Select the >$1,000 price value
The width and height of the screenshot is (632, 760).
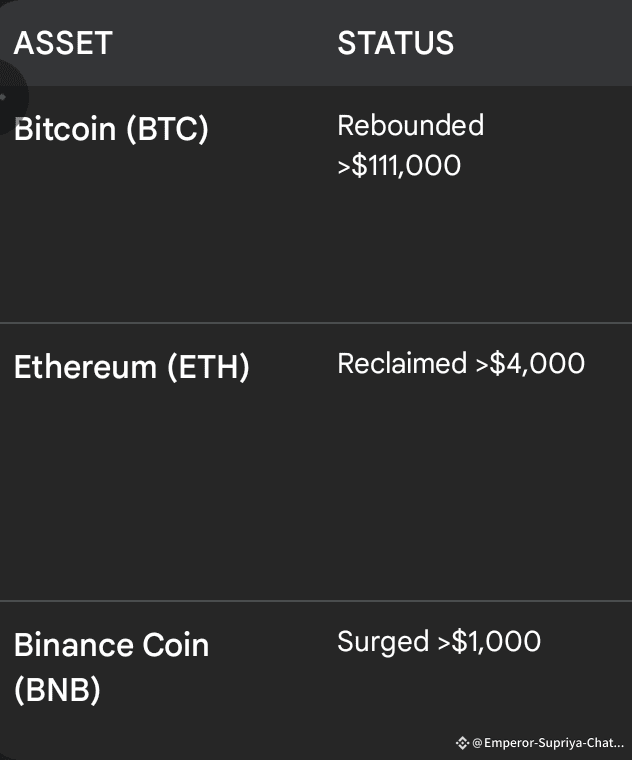click(x=489, y=641)
